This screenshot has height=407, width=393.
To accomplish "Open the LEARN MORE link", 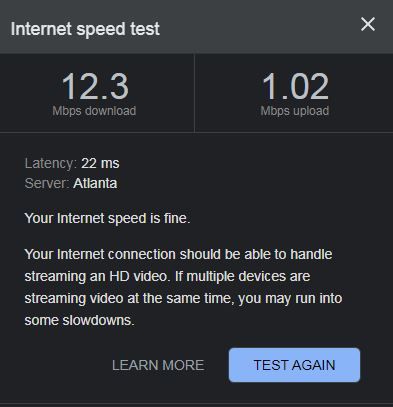I will [158, 365].
